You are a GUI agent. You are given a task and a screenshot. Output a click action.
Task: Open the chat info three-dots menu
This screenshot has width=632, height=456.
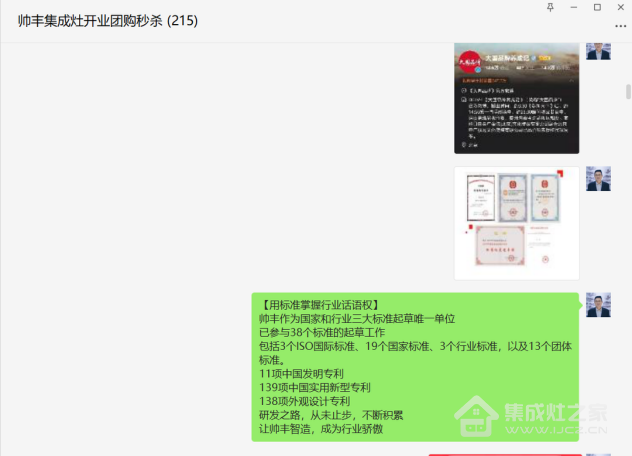(x=620, y=26)
